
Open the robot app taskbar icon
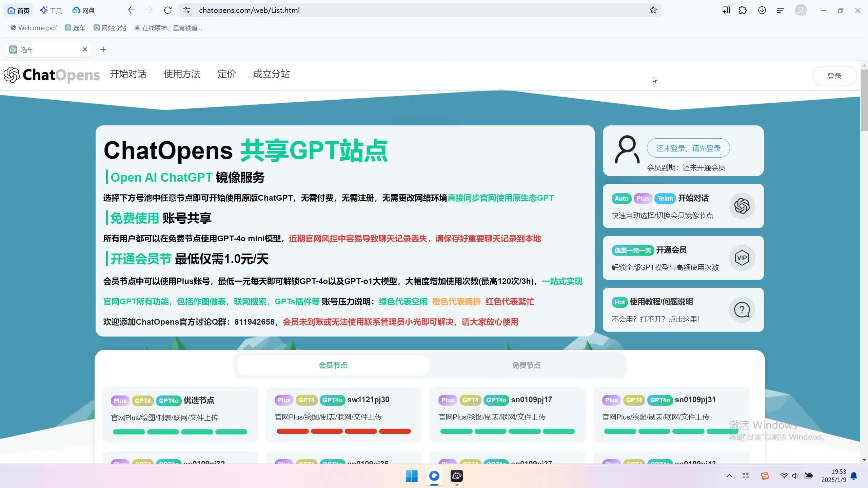[x=457, y=476]
